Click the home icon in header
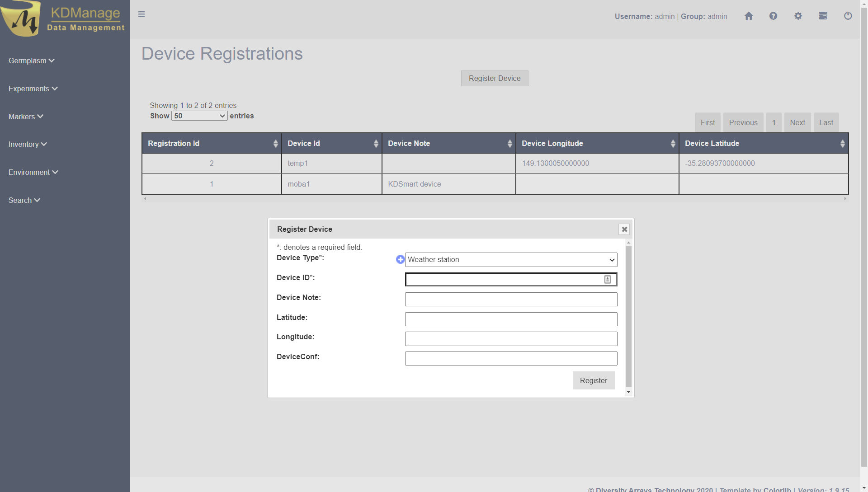Screen dimensions: 868x492 749,16
